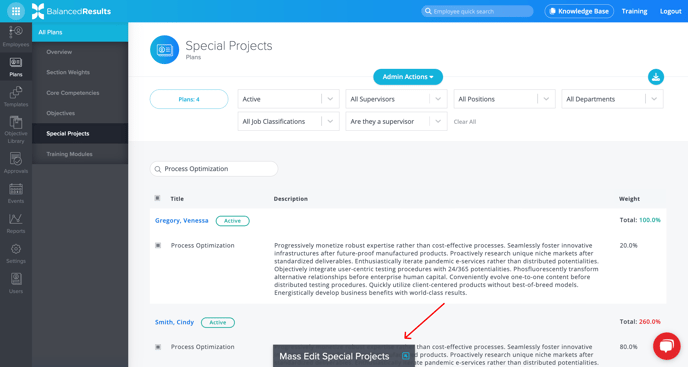Click the blue download icon button

[x=656, y=77]
